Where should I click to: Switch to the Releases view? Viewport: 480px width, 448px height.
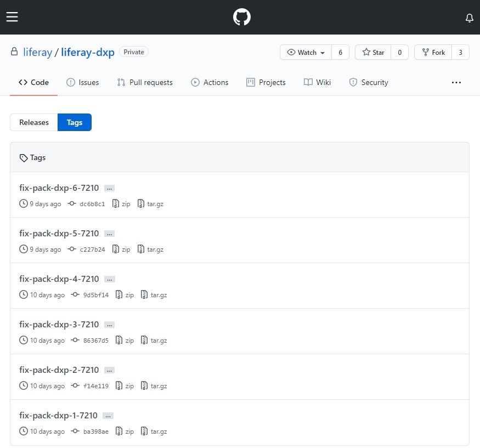pyautogui.click(x=34, y=122)
